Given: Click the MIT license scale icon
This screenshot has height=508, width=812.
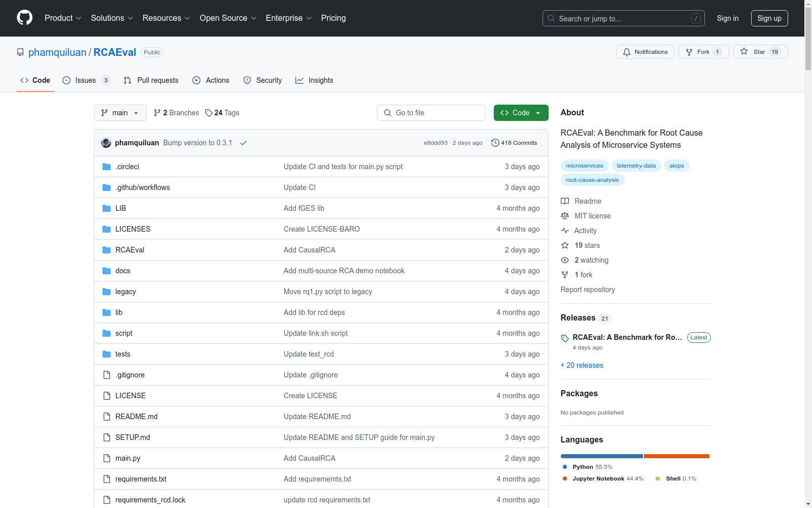Looking at the screenshot, I should [x=565, y=216].
